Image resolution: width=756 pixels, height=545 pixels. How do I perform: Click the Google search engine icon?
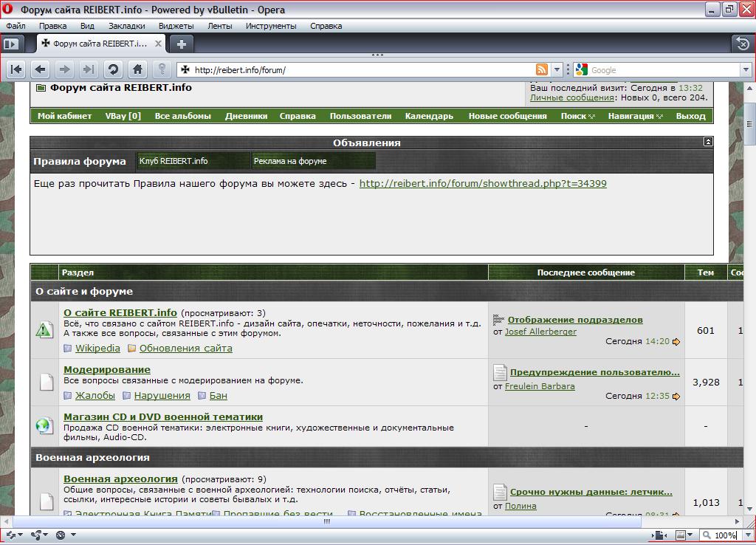click(x=582, y=70)
